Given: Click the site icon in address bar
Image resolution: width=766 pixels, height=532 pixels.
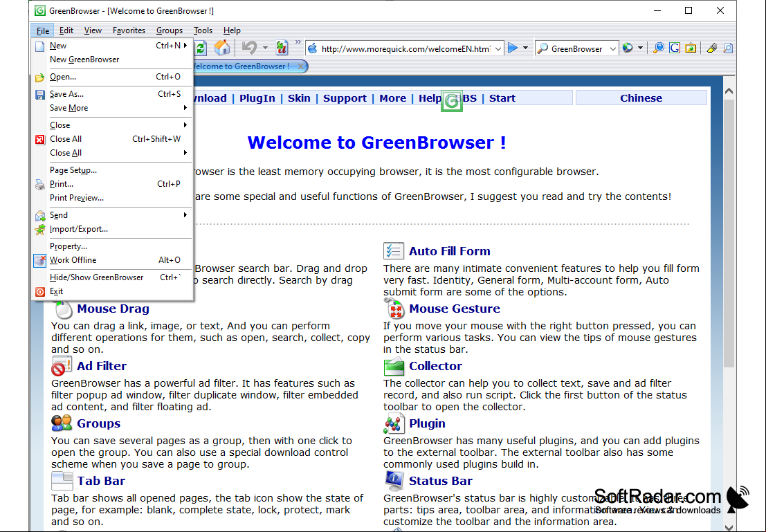Looking at the screenshot, I should 313,48.
